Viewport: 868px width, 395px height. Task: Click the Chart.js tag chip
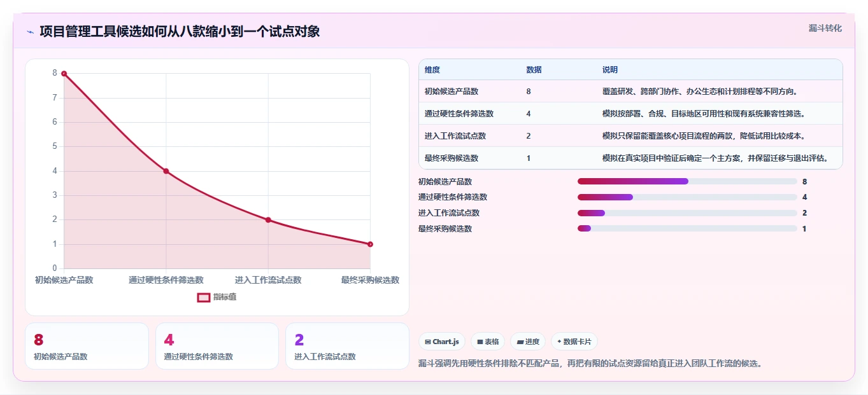442,342
